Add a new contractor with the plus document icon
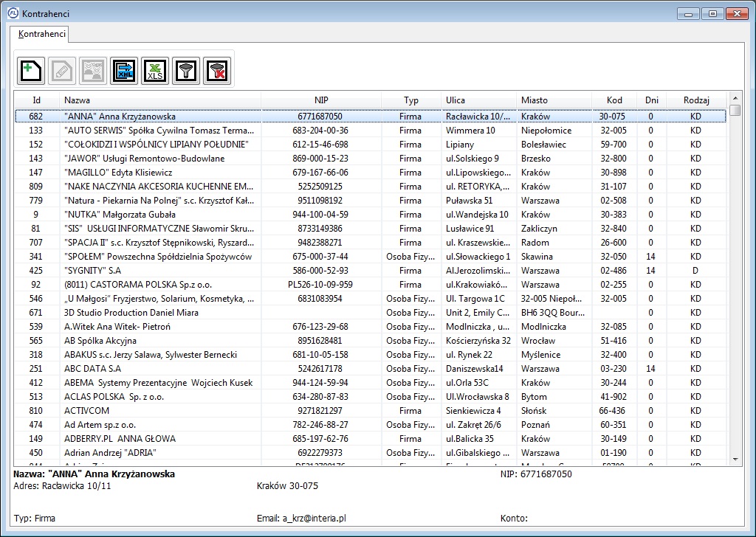 point(31,71)
